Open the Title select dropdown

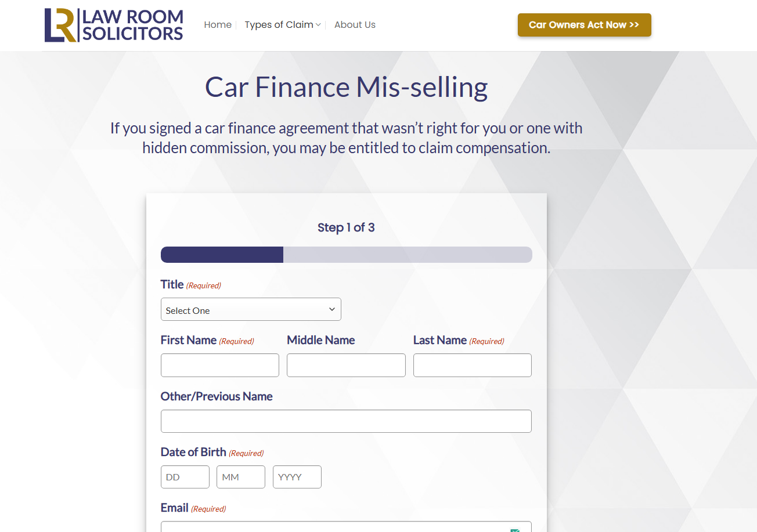251,310
